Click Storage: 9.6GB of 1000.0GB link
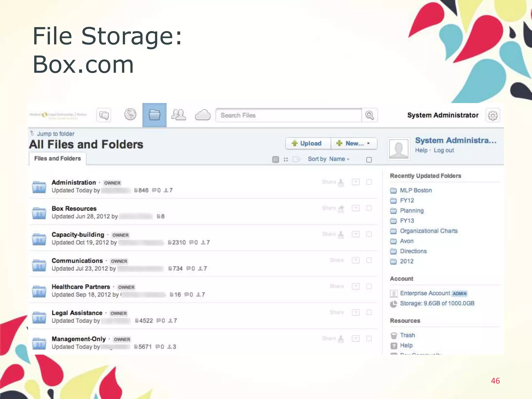Screen dimensions: 532x399 click(x=437, y=303)
